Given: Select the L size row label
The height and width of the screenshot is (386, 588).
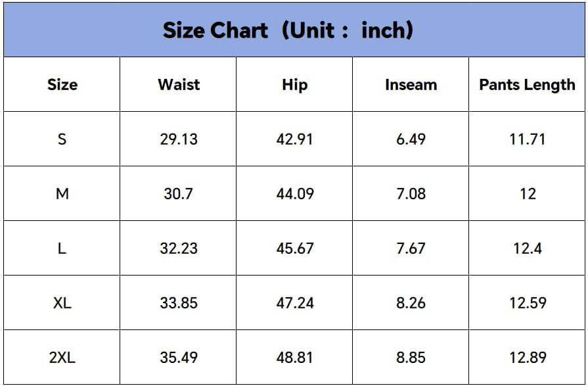Looking at the screenshot, I should tap(62, 248).
